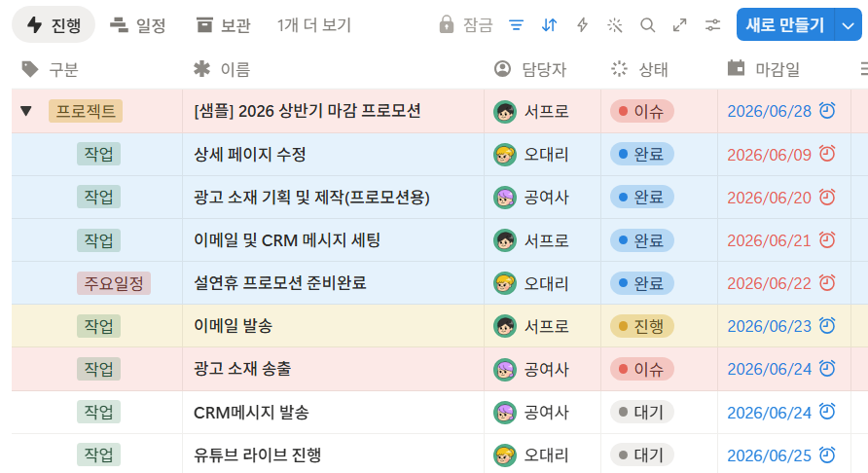868x473 pixels.
Task: Click reminder clock icon beside 2026/06/09
Action: point(827,154)
